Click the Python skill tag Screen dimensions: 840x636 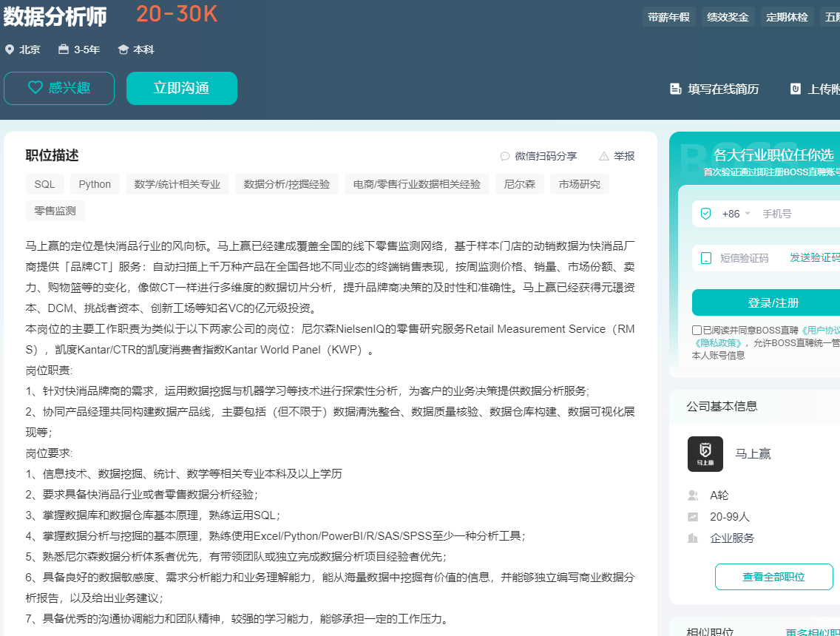tap(95, 184)
